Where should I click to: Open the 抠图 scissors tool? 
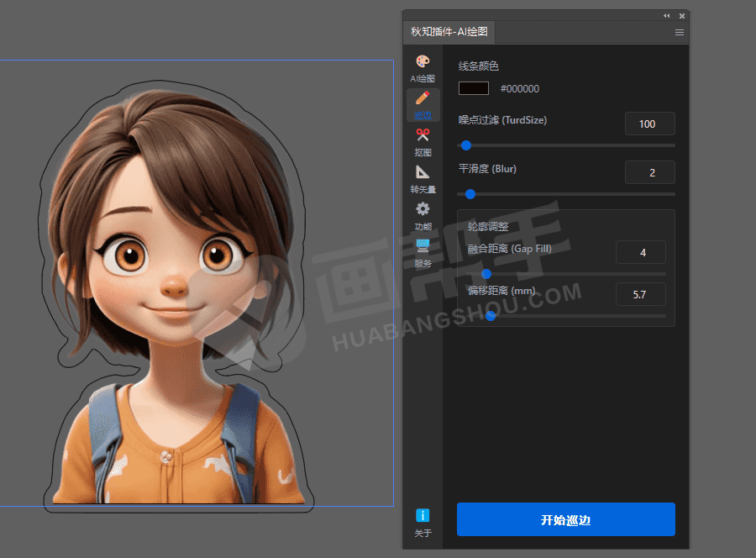pos(423,141)
